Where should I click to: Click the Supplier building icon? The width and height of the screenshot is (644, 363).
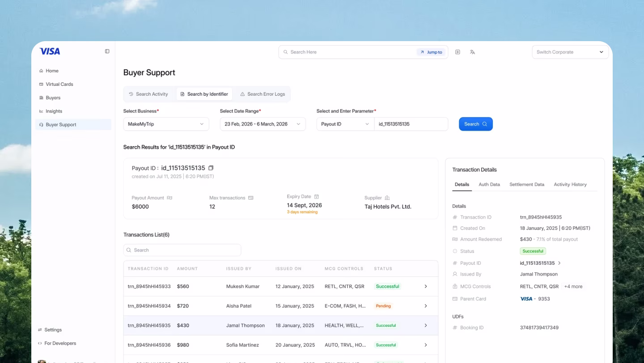[x=387, y=198]
